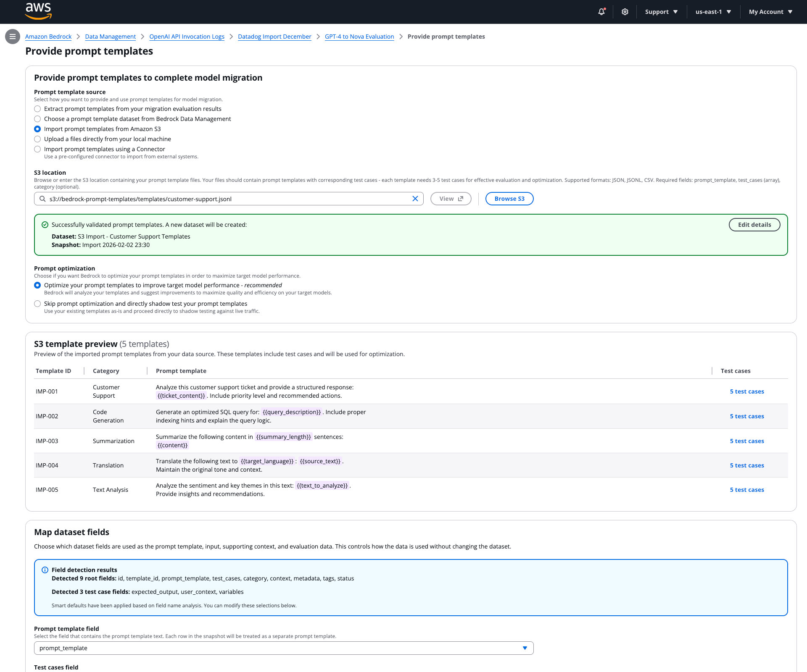This screenshot has width=807, height=672.
Task: Click the Test cases column header
Action: [x=736, y=371]
